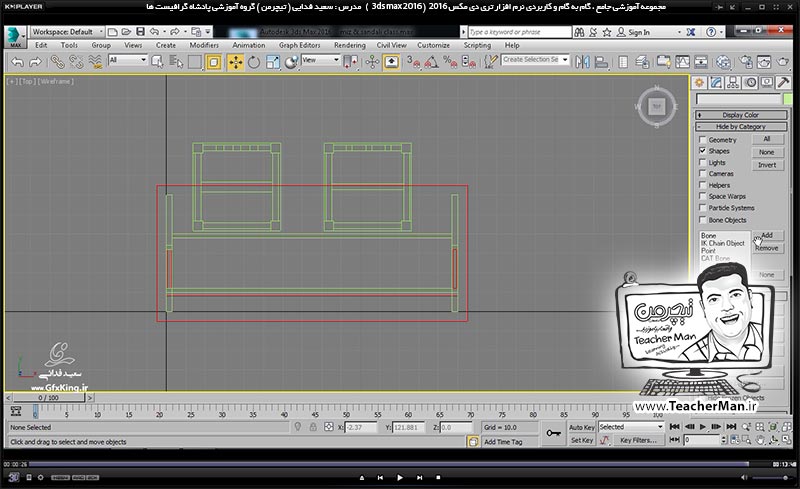Open the Utilities hammer panel tab

click(783, 82)
